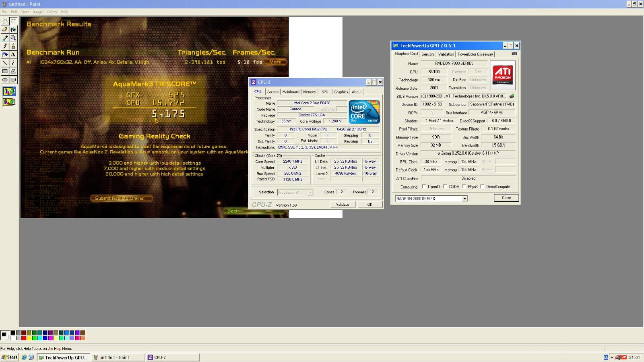Click the Close button in GPU-Z
The width and height of the screenshot is (644, 362).
506,198
